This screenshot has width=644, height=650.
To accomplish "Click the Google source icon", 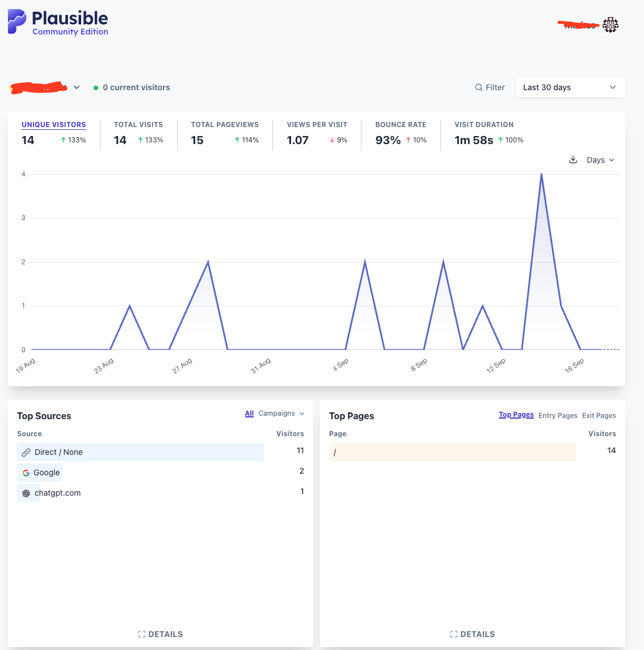I will tap(26, 473).
